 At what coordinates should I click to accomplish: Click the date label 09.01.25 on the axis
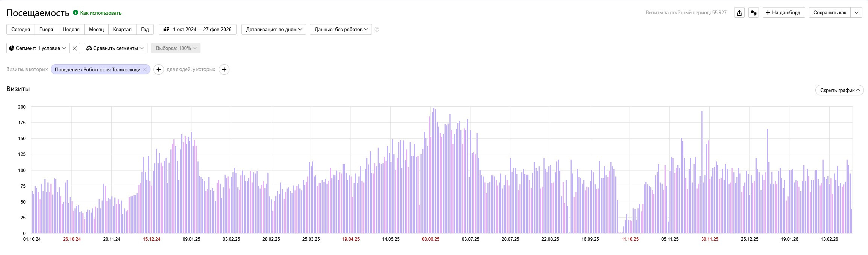[191, 239]
